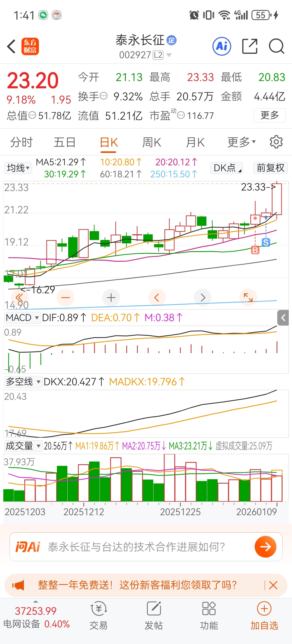Tap the battery 55 status icon
The width and height of the screenshot is (292, 644).
pos(261,15)
